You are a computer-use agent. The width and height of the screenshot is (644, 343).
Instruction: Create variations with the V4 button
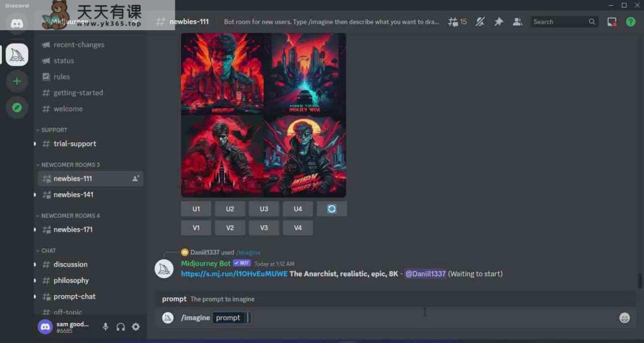297,228
